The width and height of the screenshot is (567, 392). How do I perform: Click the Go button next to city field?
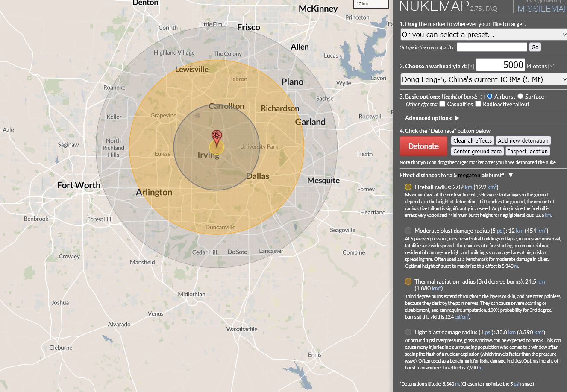(x=535, y=47)
